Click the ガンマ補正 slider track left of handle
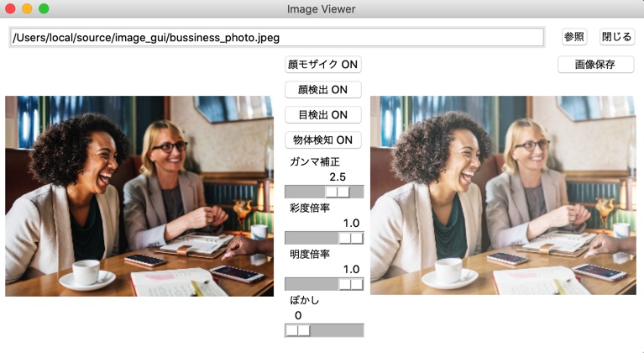This screenshot has height=353, width=644. 305,192
